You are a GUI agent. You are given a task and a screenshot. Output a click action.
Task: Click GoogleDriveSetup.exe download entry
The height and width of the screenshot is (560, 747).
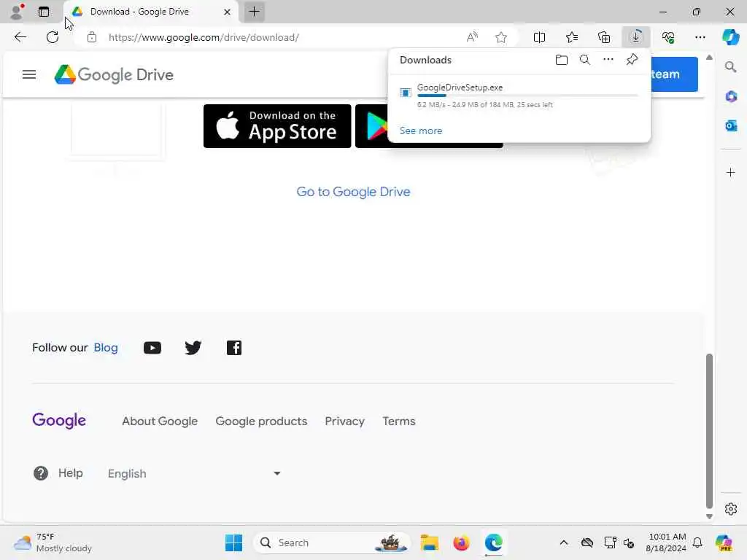coord(519,96)
